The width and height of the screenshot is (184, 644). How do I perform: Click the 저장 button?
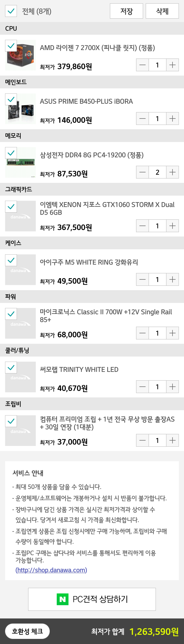[126, 11]
